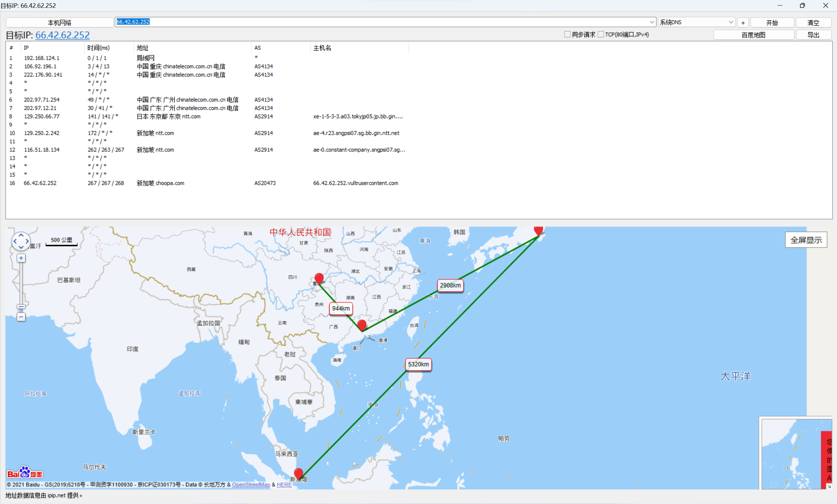
Task: Open the 目标IP 66.42.62.252 link
Action: click(62, 35)
